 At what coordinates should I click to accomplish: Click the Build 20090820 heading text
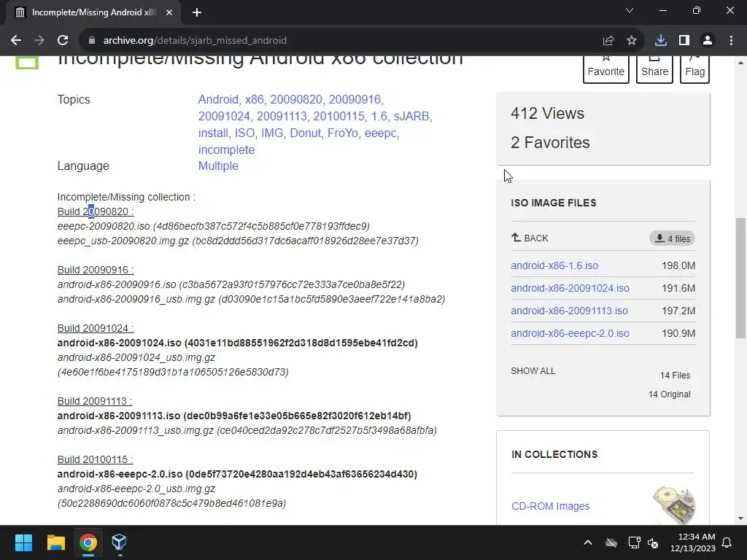[x=96, y=211]
